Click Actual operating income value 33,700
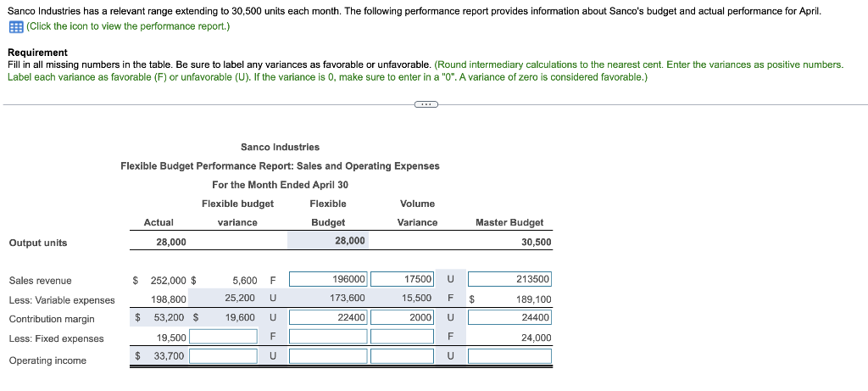Screen dimensions: 868x391 tap(169, 356)
